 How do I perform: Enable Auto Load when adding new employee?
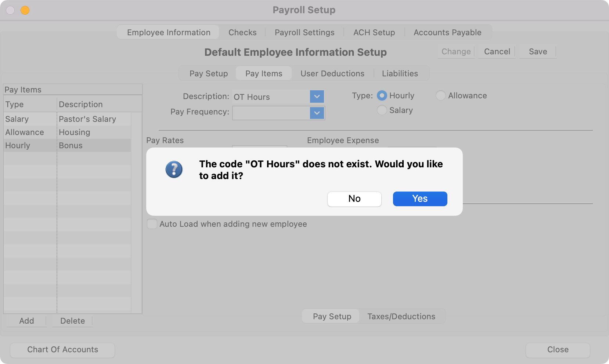point(152,224)
